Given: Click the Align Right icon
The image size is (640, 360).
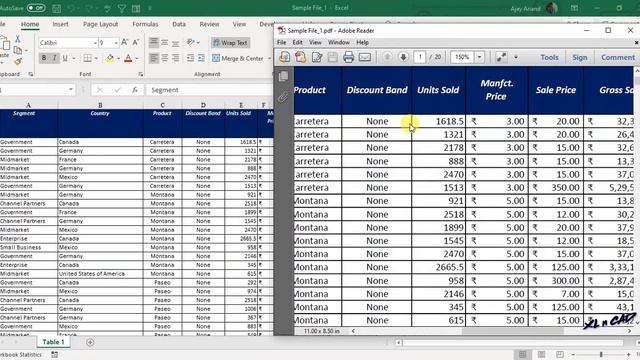Looking at the screenshot, I should click(175, 58).
